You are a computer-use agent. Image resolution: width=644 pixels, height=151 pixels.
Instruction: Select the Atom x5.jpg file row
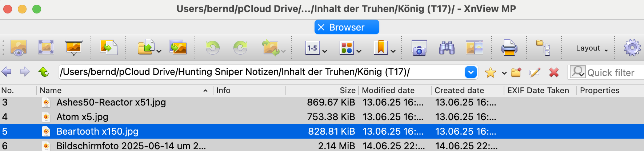click(322, 117)
